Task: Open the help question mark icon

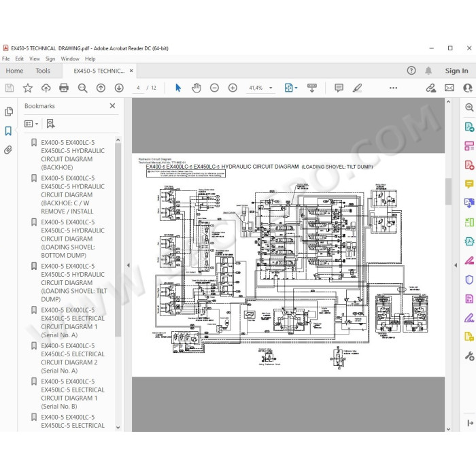Action: tap(411, 71)
